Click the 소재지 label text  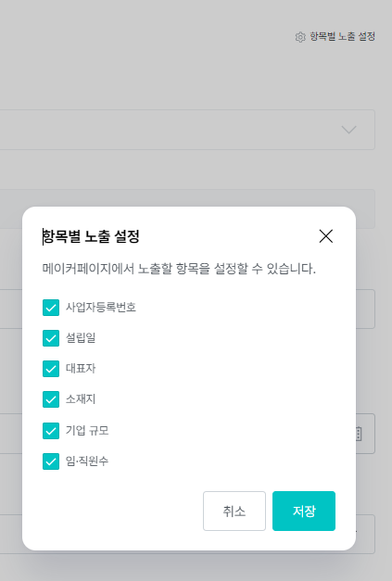(81, 399)
